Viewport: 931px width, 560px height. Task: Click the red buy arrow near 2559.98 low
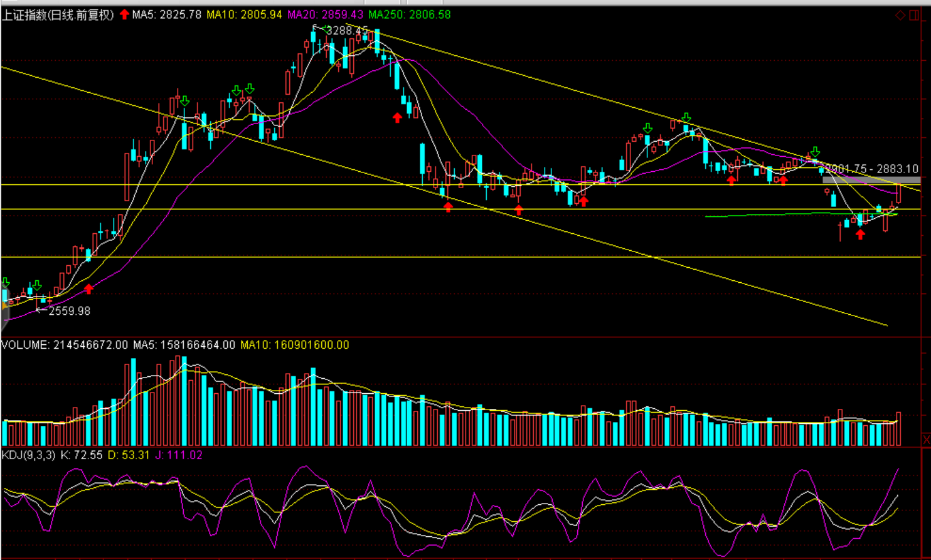(x=88, y=288)
